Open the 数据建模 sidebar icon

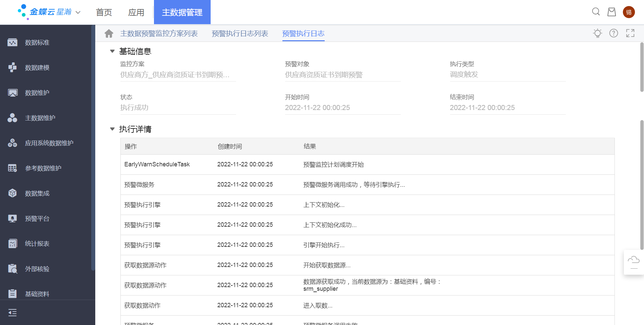pyautogui.click(x=12, y=67)
